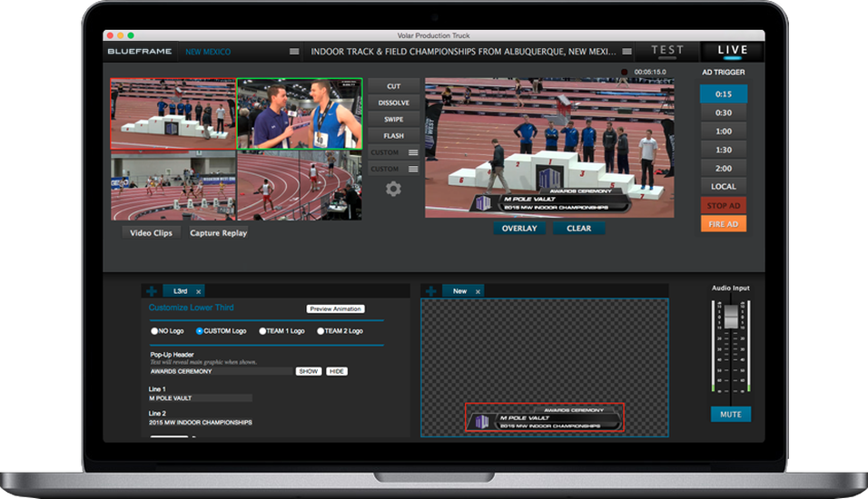Click the red recording indicator dot

625,71
